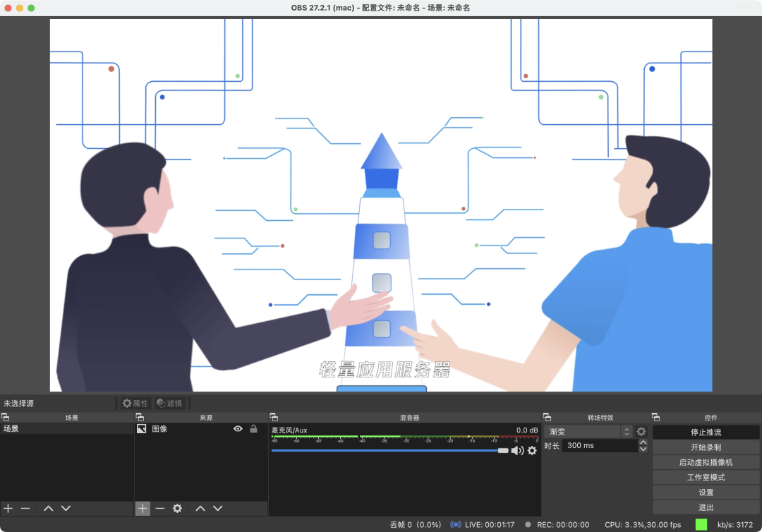The image size is (762, 532).
Task: Click the 麦克风/Aux volume slider handle
Action: (x=503, y=451)
